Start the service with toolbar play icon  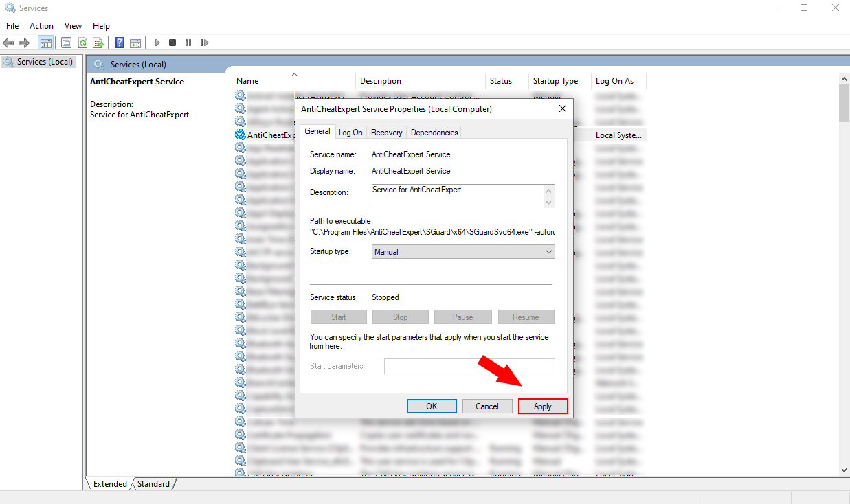(x=157, y=43)
